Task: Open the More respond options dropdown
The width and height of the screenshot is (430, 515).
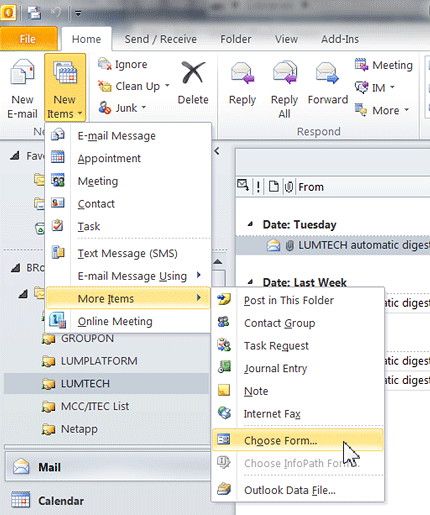Action: (x=382, y=110)
